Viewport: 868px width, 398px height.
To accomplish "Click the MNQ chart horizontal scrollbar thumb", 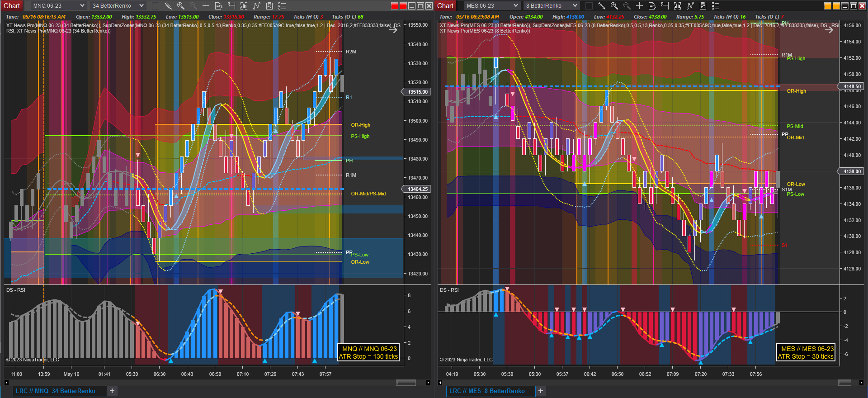I will [406, 383].
